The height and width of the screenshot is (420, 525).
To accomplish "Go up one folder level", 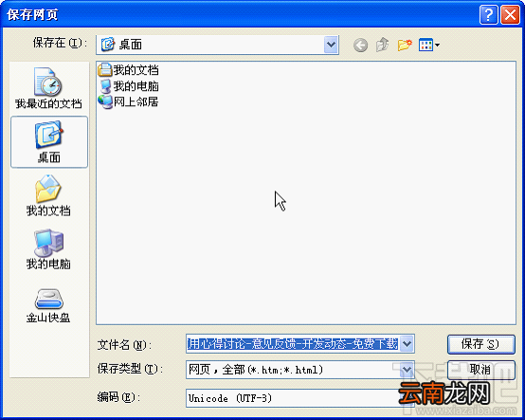I will coord(382,45).
